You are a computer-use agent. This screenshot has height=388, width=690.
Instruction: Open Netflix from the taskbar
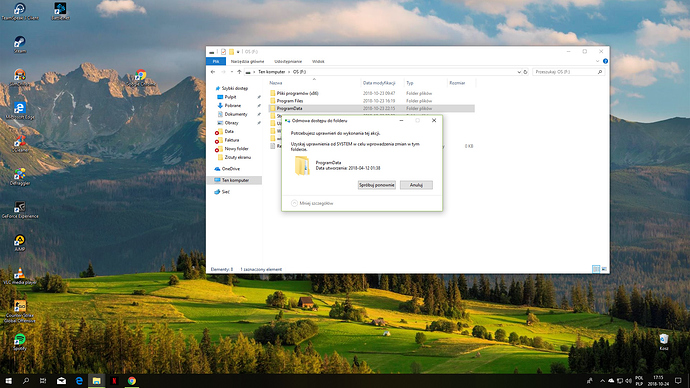coord(114,381)
